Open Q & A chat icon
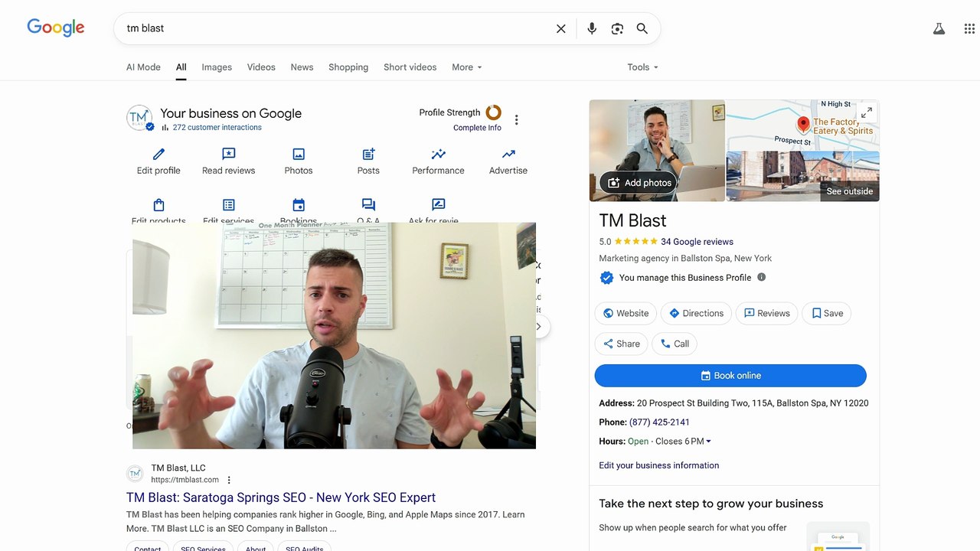980x551 pixels. click(368, 205)
